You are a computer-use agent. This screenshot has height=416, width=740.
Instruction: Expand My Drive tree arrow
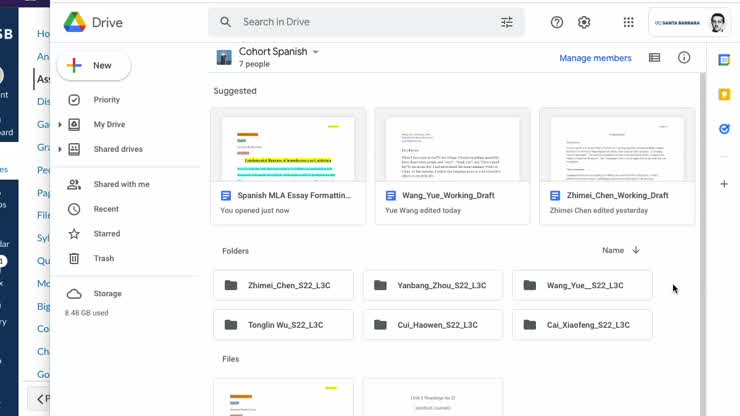(60, 125)
